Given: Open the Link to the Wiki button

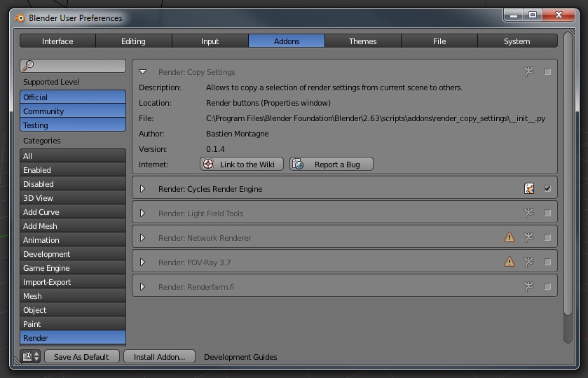Looking at the screenshot, I should (x=242, y=164).
